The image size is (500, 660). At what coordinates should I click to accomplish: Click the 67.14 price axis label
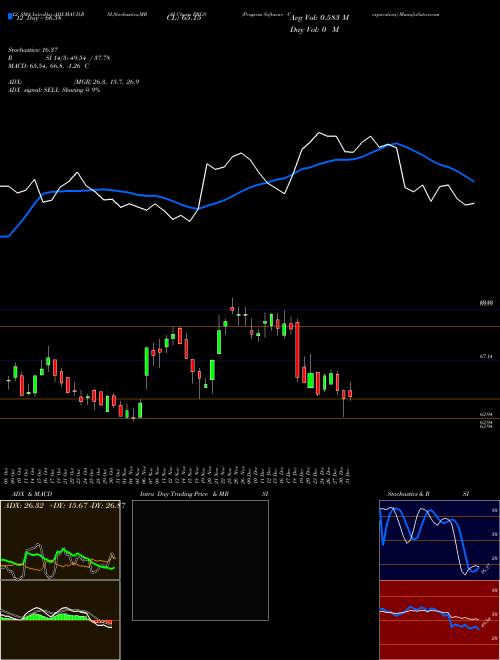pyautogui.click(x=486, y=357)
